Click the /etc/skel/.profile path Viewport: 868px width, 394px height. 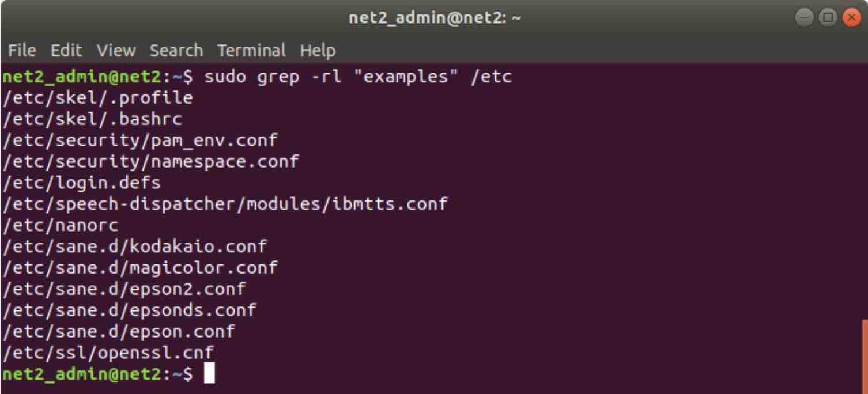coord(97,97)
